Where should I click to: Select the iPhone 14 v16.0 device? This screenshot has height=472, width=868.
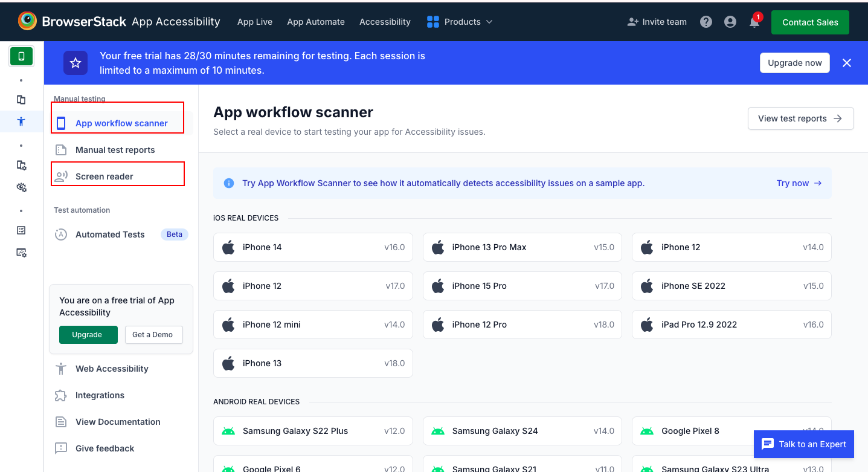tap(313, 247)
